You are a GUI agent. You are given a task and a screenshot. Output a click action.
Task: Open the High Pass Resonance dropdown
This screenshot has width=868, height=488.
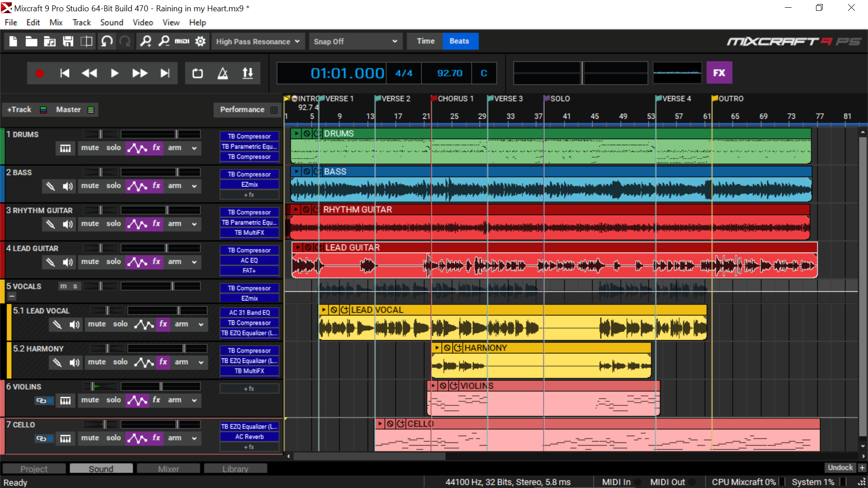click(x=258, y=42)
